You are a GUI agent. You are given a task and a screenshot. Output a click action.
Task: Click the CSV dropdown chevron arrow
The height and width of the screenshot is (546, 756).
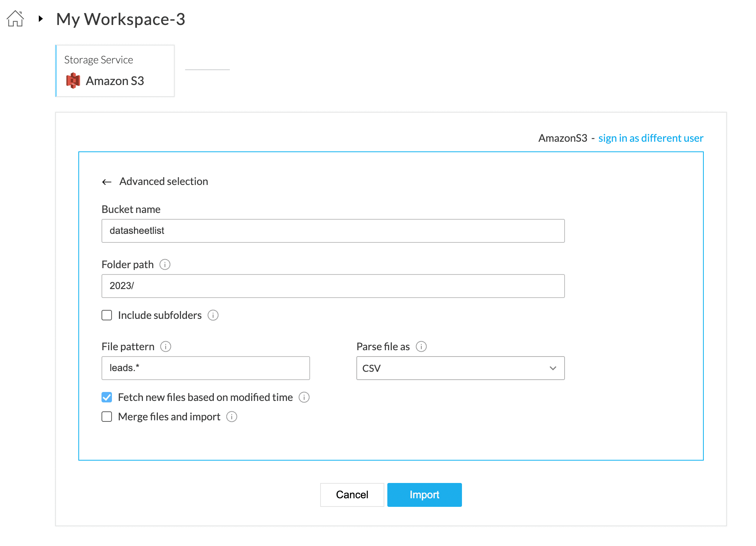point(553,368)
